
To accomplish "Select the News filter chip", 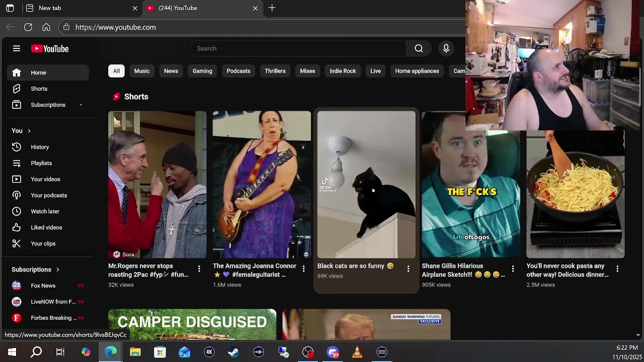I will [x=171, y=71].
